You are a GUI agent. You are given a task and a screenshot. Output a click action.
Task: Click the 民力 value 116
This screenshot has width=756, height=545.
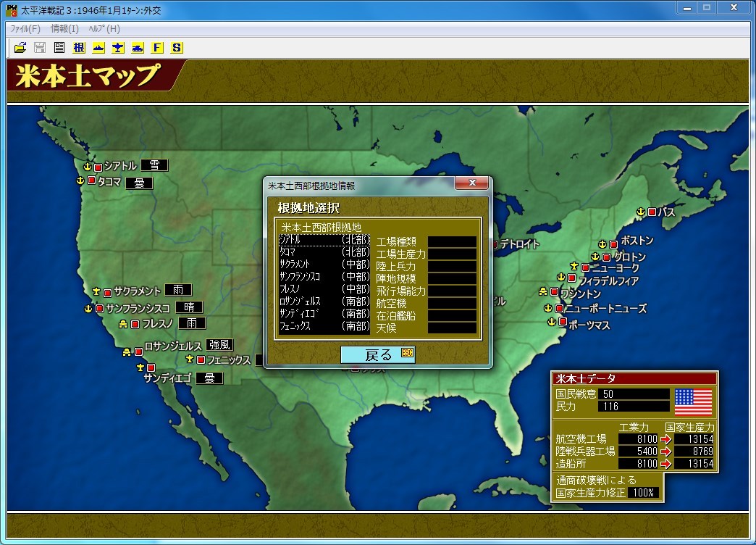[634, 407]
